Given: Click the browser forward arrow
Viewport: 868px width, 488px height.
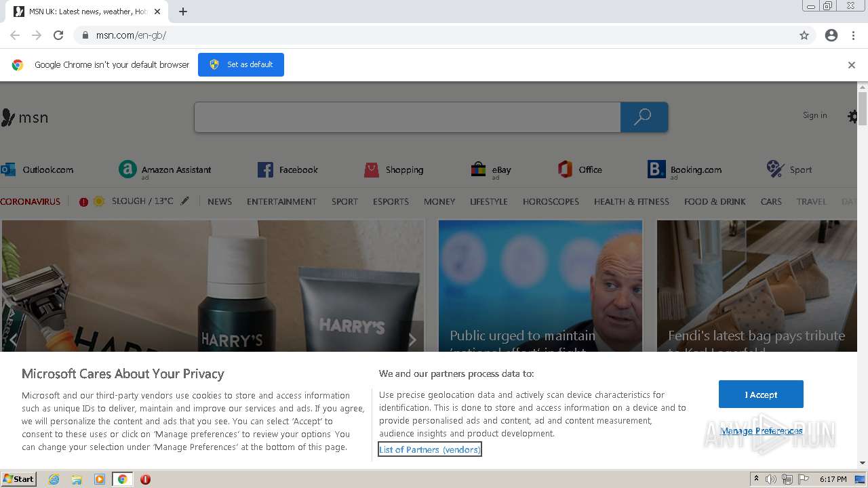Looking at the screenshot, I should (37, 35).
